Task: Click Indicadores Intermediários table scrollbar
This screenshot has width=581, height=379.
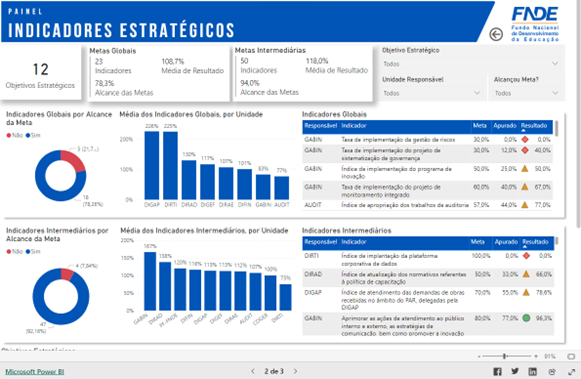Action: 557,241
